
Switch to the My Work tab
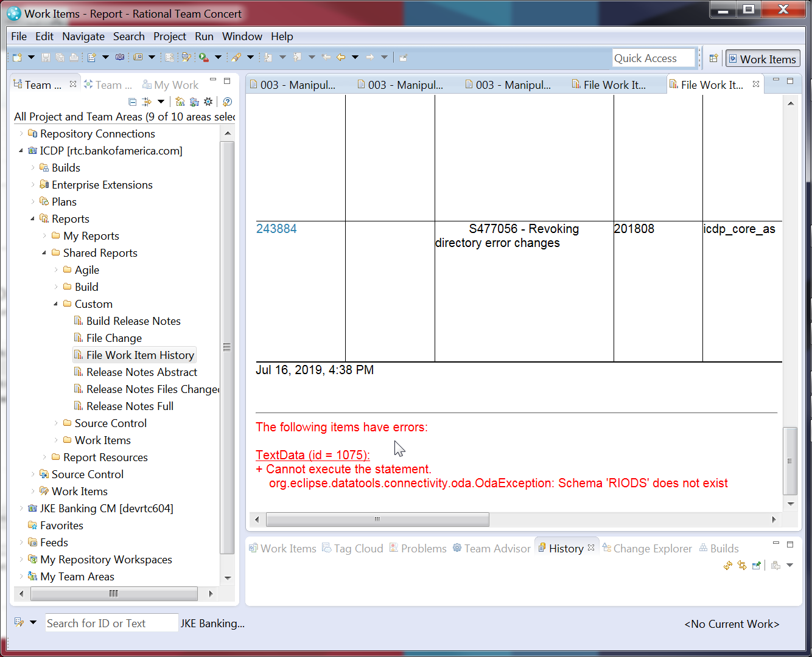[x=170, y=85]
